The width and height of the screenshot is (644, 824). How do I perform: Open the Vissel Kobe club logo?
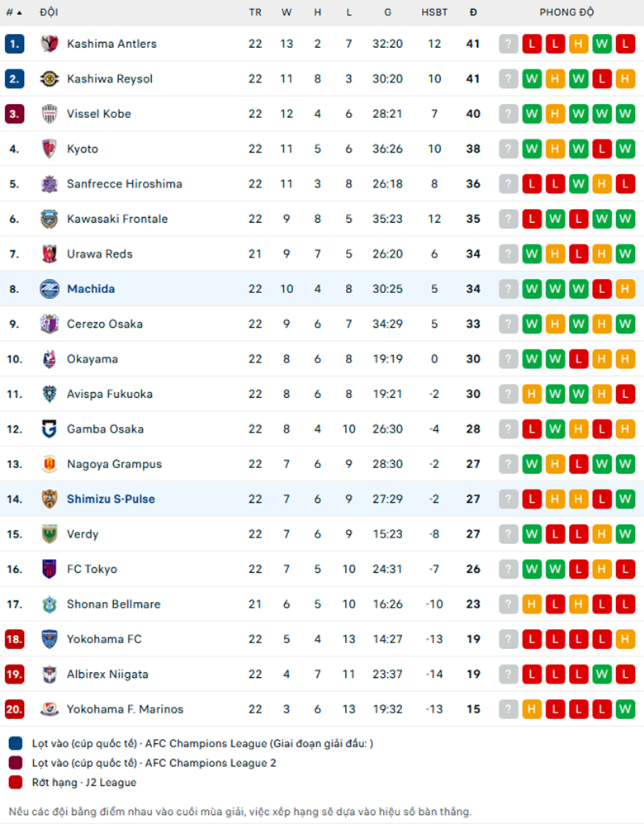(x=50, y=113)
